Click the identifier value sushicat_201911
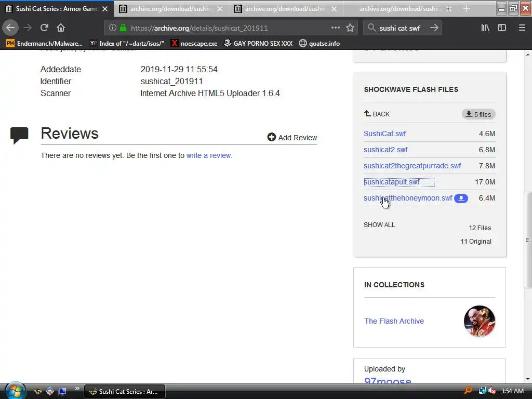 click(171, 82)
